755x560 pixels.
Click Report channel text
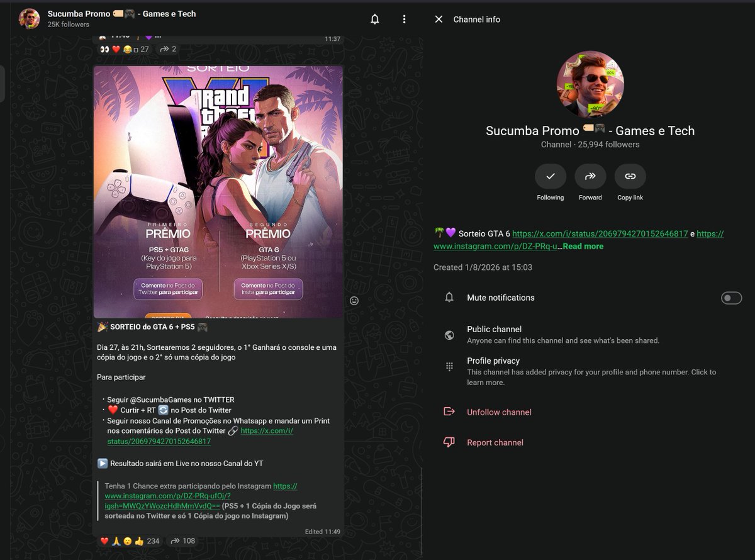[495, 442]
